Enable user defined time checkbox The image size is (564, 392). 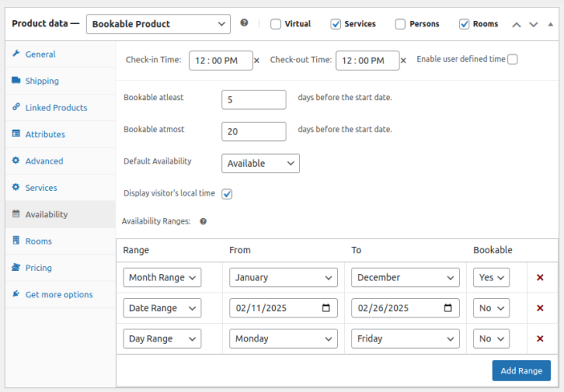[513, 59]
